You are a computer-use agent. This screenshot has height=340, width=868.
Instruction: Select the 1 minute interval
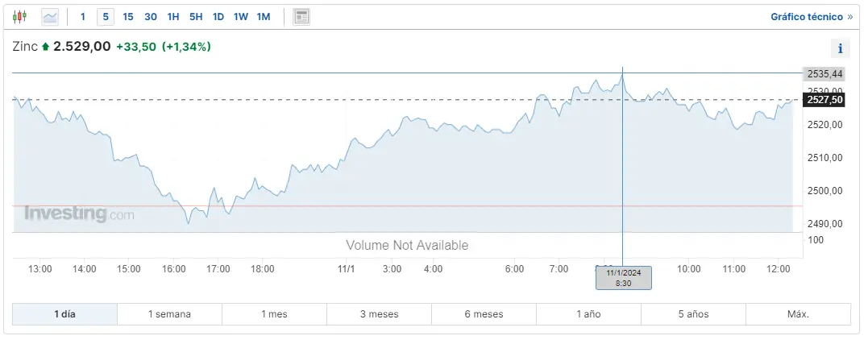[82, 16]
